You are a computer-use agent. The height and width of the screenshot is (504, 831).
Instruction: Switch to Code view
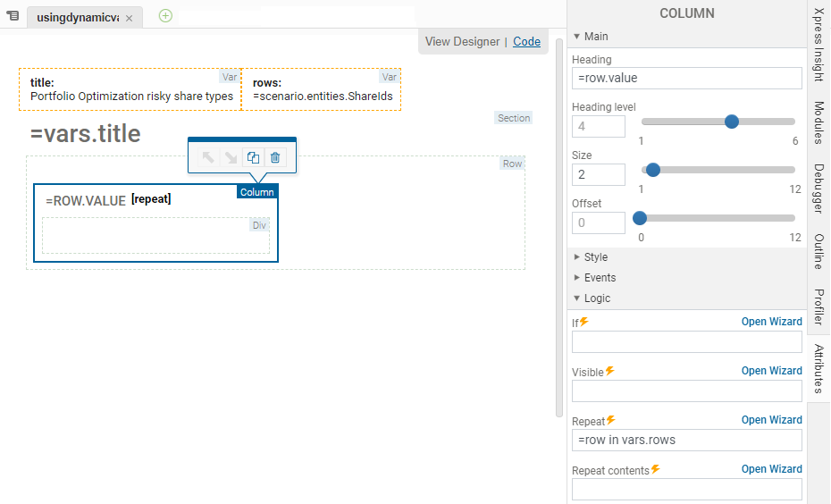point(526,41)
